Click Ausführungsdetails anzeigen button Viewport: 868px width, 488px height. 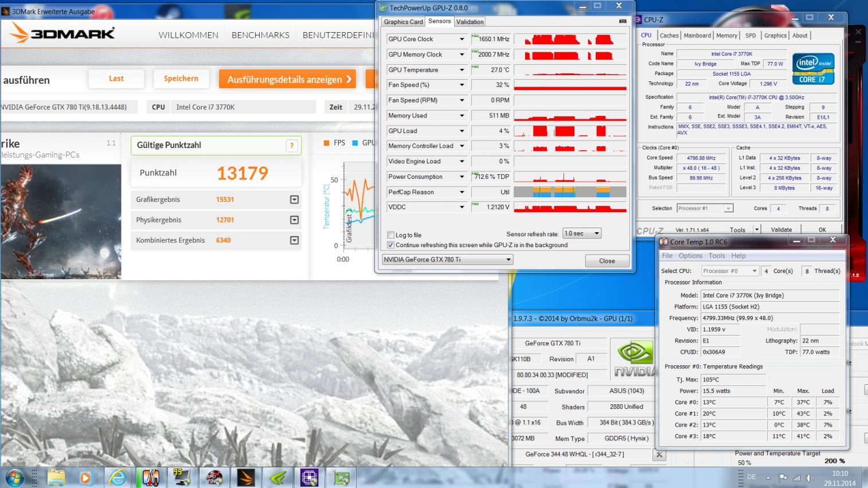point(287,79)
